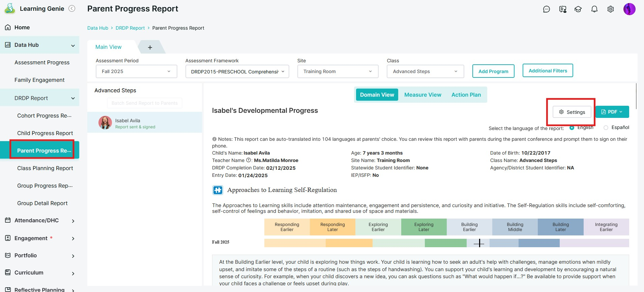The image size is (644, 292).
Task: Click the Add Program button
Action: pos(493,71)
